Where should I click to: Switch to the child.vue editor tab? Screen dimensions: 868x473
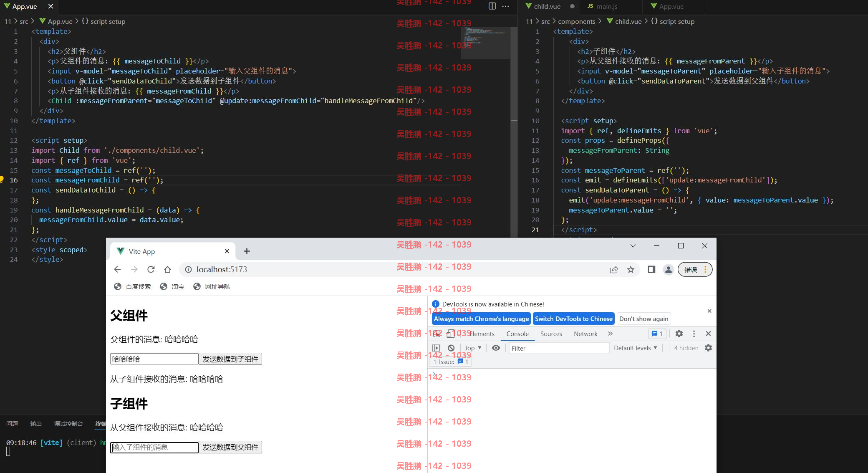[547, 6]
